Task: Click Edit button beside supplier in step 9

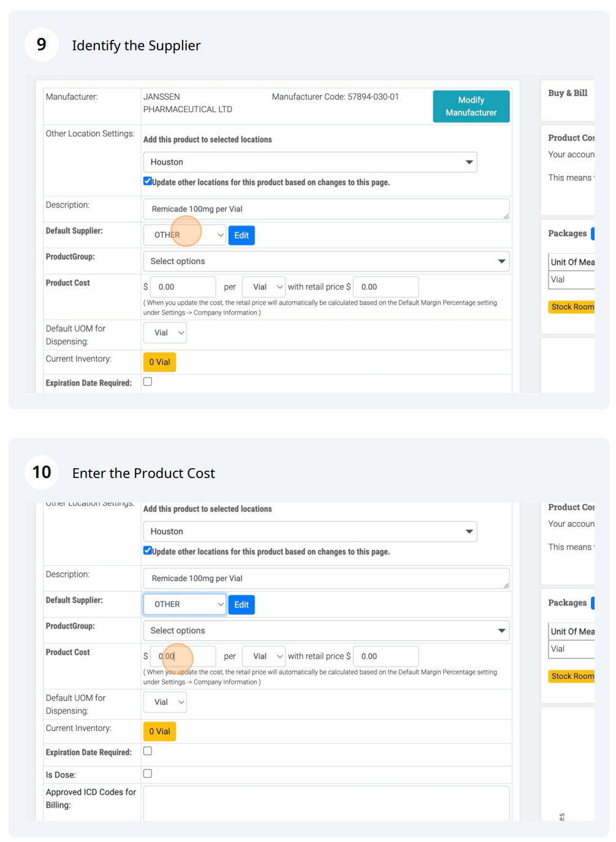Action: pos(241,235)
